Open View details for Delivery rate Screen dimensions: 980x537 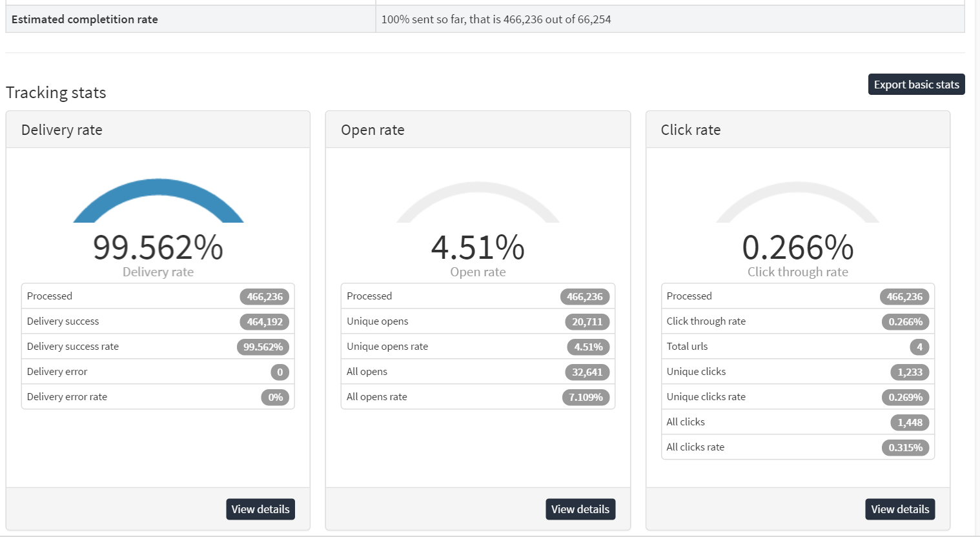tap(260, 509)
